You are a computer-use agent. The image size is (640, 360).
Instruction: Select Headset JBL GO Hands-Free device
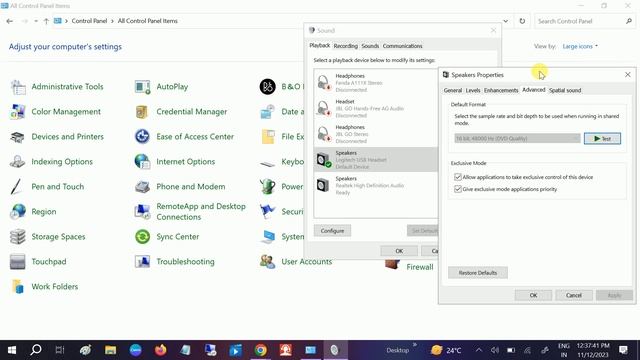pos(376,108)
